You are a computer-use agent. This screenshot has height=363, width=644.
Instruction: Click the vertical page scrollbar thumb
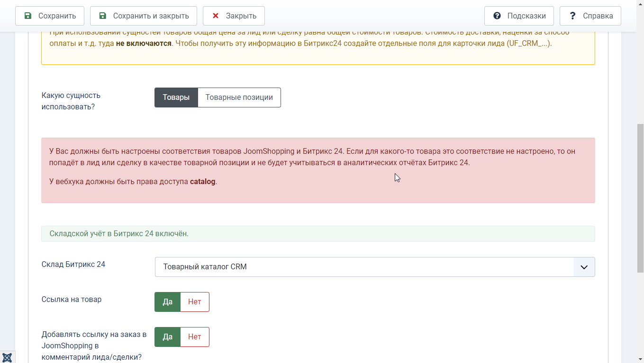coord(640,197)
